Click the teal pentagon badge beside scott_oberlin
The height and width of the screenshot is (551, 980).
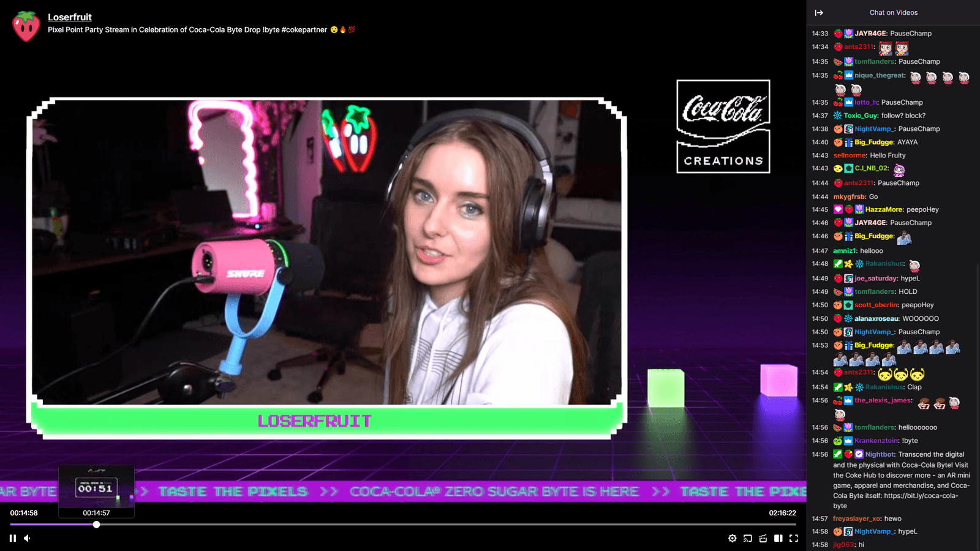tap(849, 305)
